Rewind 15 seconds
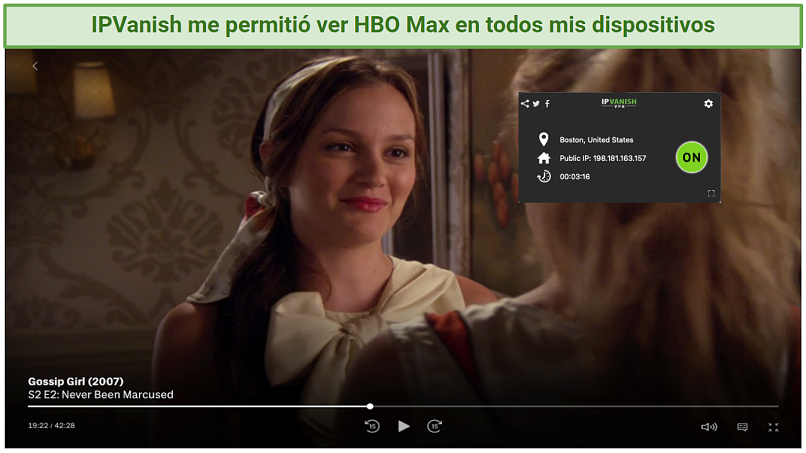Image resolution: width=806 pixels, height=453 pixels. [372, 426]
